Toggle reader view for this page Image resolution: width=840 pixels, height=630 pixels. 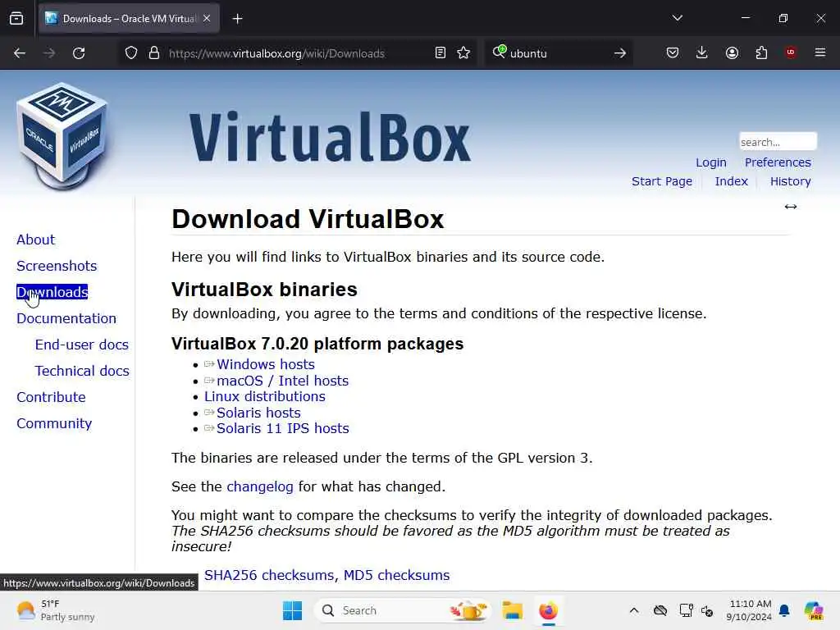441,52
